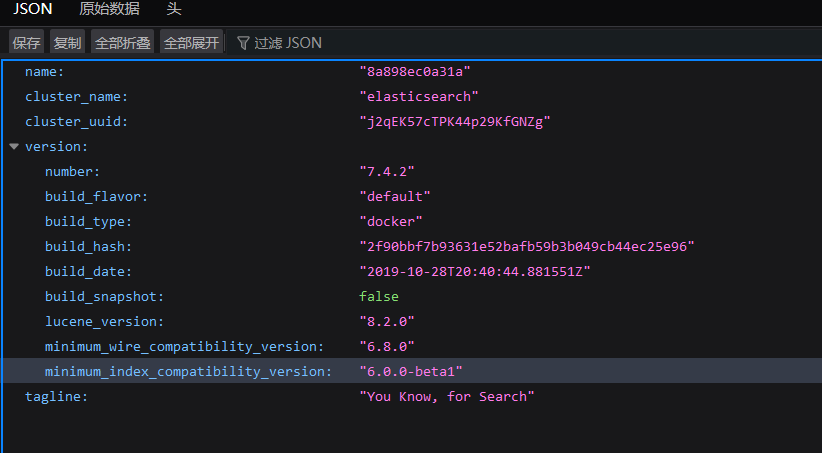Click the 复制 copy button
822x453 pixels.
[67, 42]
